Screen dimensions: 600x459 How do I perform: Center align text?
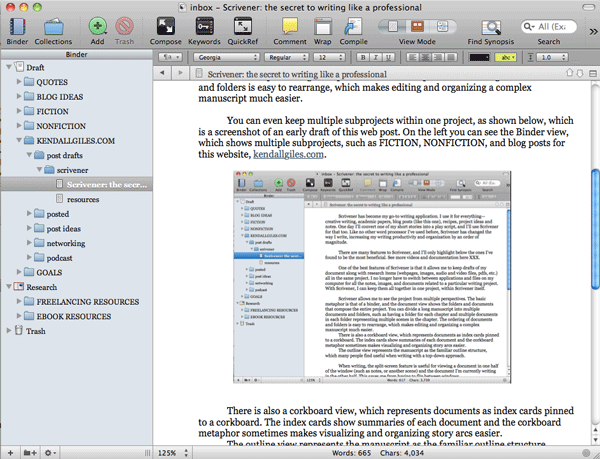[x=425, y=57]
